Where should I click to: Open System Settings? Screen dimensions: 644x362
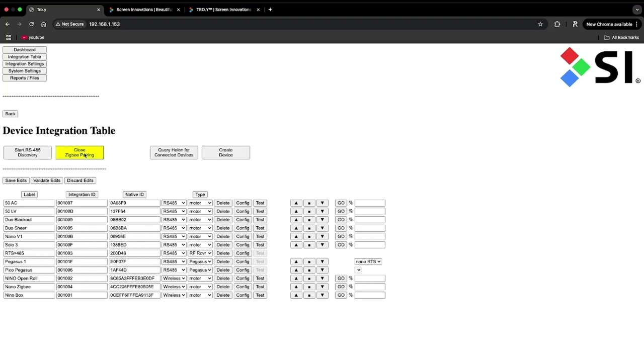point(25,71)
